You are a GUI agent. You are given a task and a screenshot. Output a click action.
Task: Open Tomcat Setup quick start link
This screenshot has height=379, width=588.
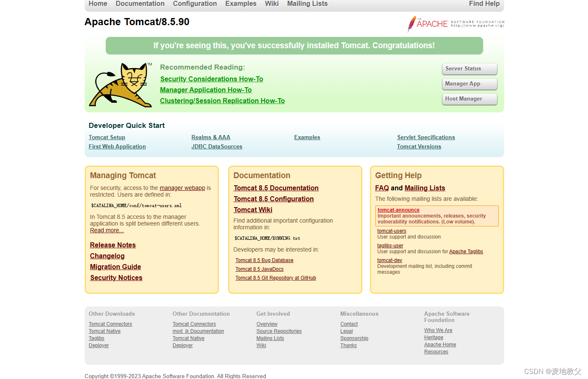(107, 137)
